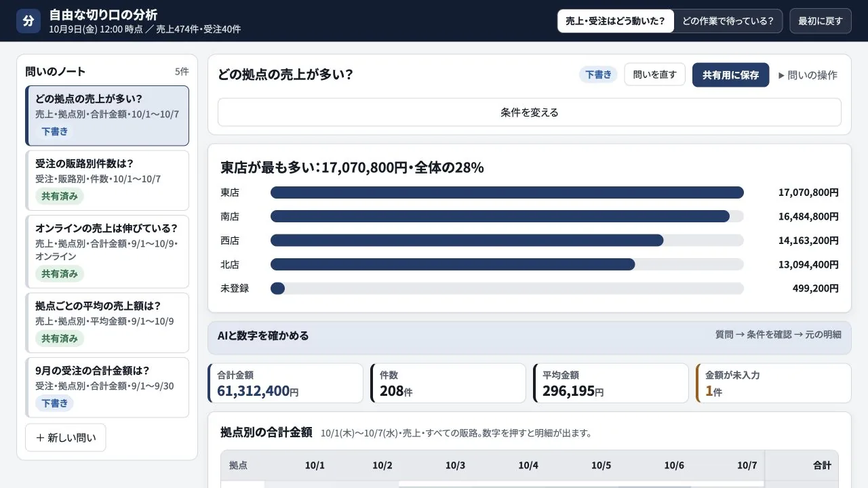
Task: Click the 10/4 column header
Action: [x=528, y=466]
